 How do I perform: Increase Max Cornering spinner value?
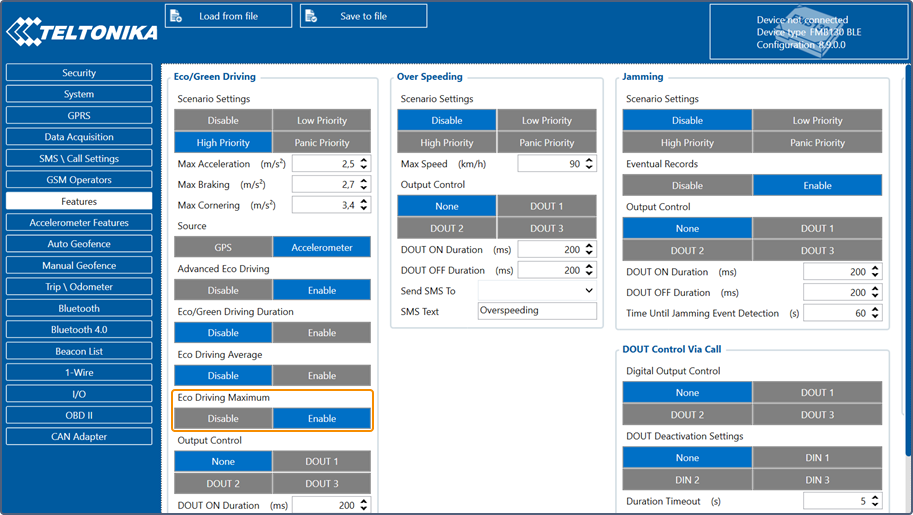point(364,201)
